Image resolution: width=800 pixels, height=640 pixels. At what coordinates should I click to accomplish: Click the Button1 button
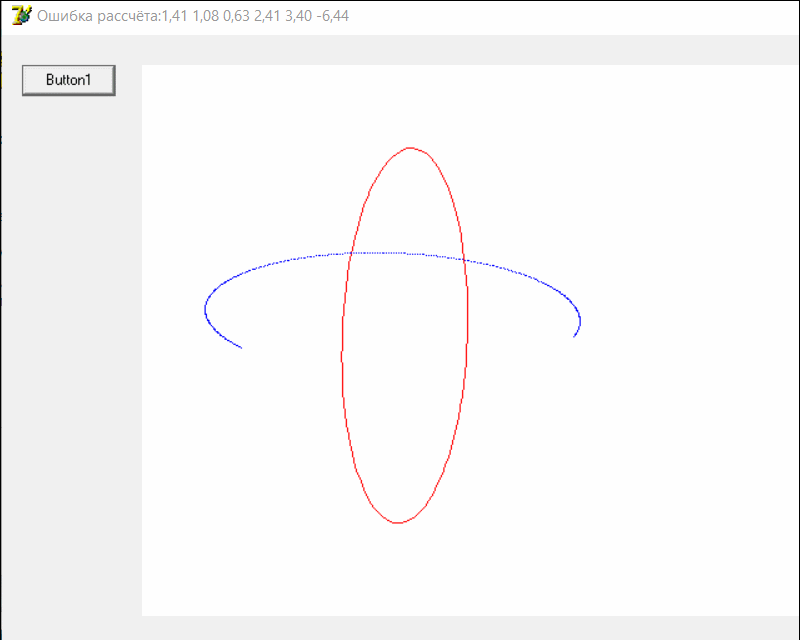pos(69,80)
